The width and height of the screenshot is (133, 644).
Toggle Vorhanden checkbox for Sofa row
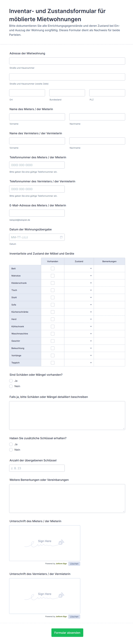pyautogui.click(x=52, y=305)
